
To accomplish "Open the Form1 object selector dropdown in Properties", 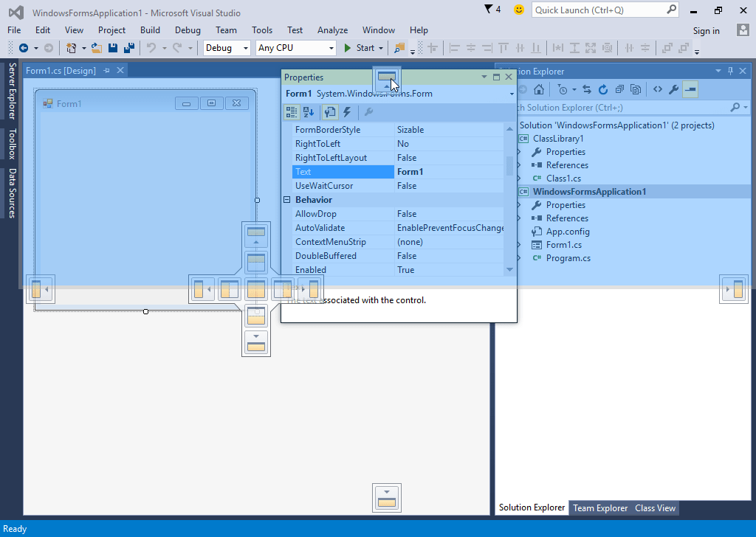I will [512, 94].
